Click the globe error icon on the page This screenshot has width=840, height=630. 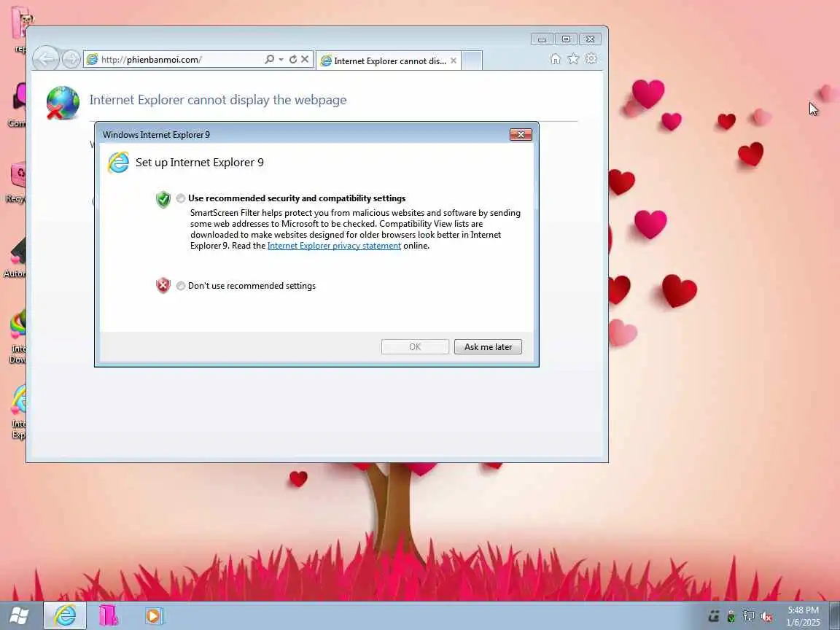pyautogui.click(x=62, y=103)
